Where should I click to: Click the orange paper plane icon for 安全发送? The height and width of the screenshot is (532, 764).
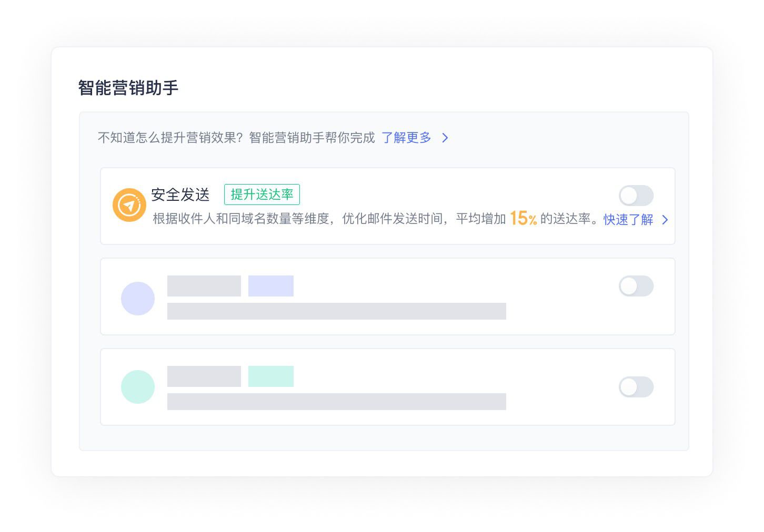coord(129,205)
